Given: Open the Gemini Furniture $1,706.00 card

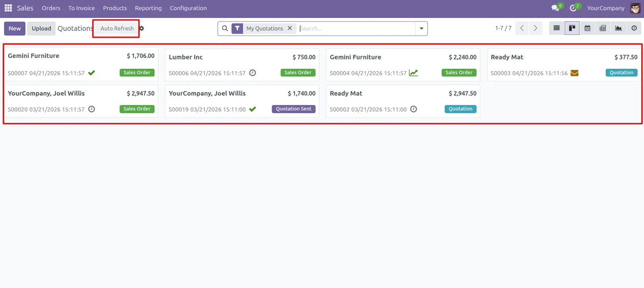Looking at the screenshot, I should (81, 64).
